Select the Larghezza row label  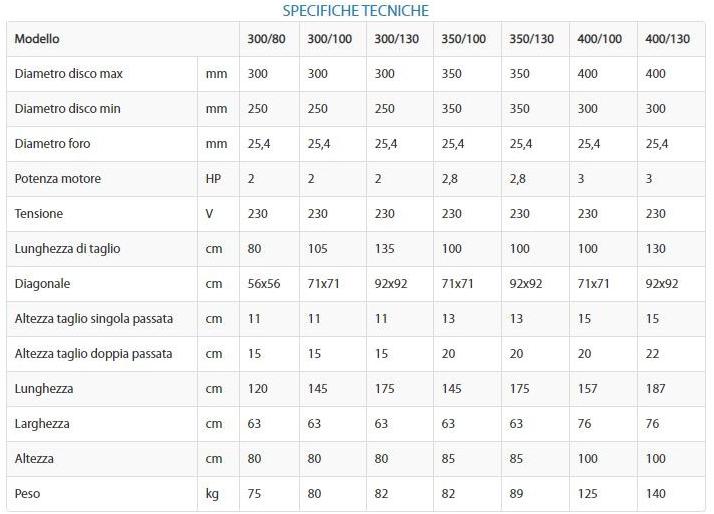click(44, 424)
